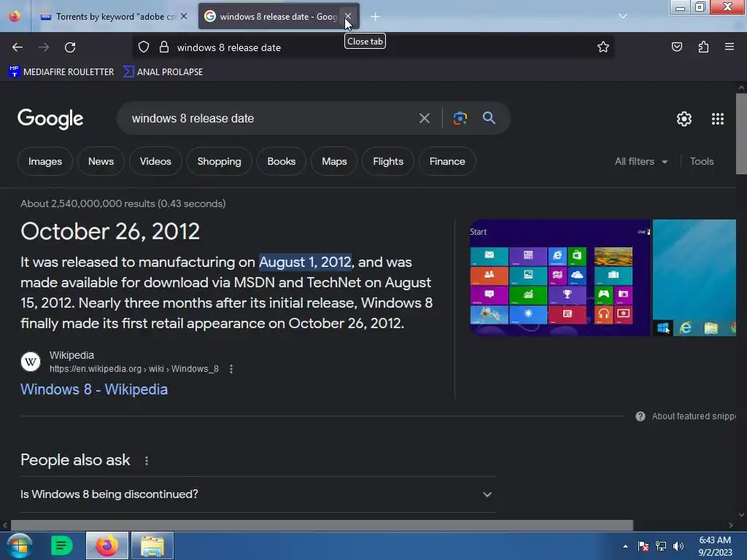Click the network tray icon

coord(661,546)
